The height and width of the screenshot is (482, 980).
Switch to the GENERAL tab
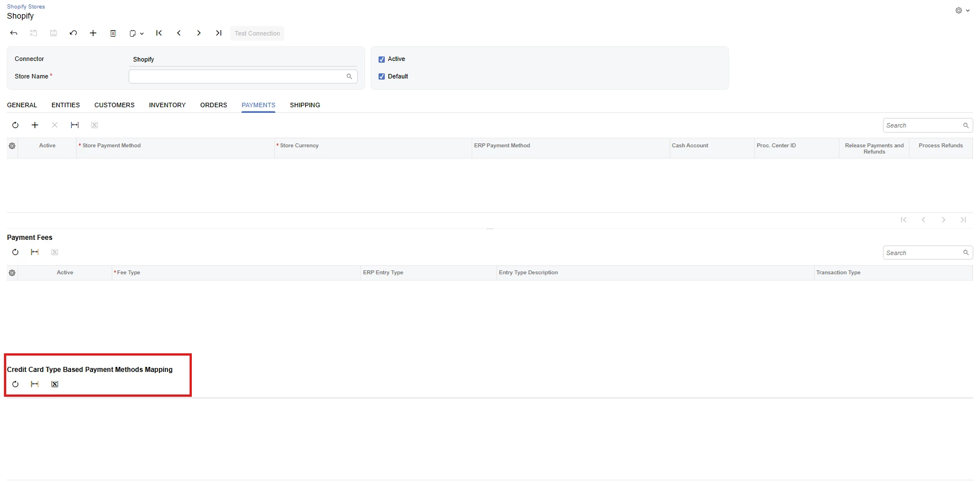point(22,105)
